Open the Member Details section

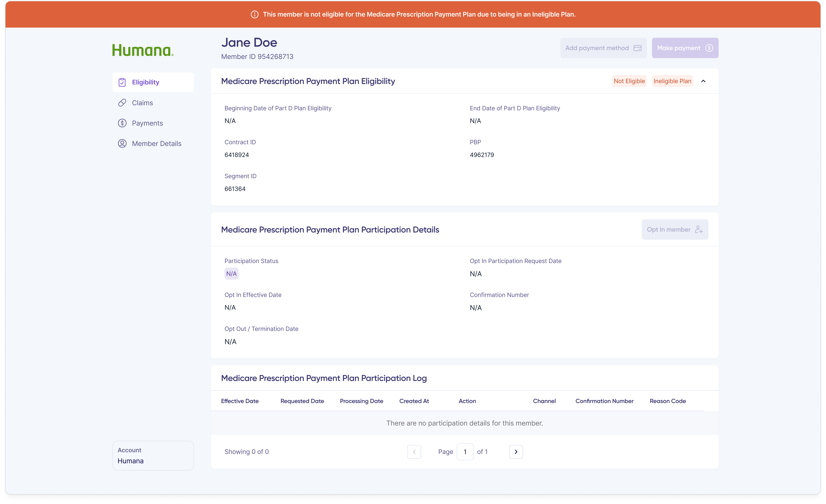(157, 143)
